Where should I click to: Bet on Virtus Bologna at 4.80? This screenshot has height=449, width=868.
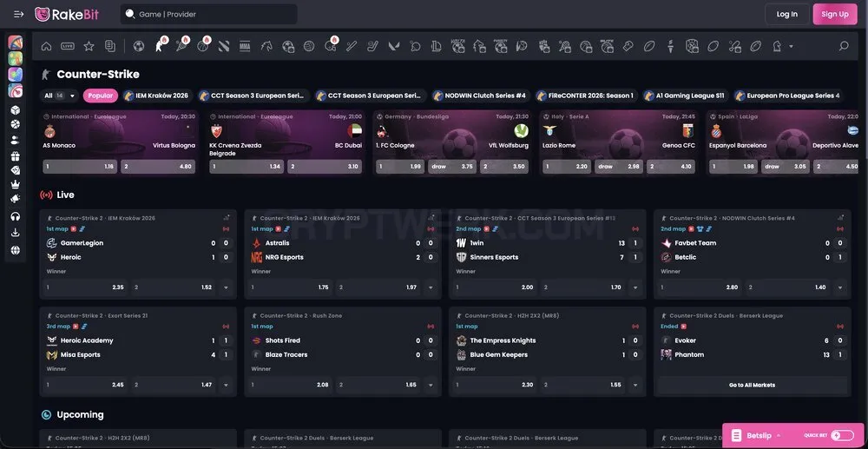pyautogui.click(x=158, y=167)
